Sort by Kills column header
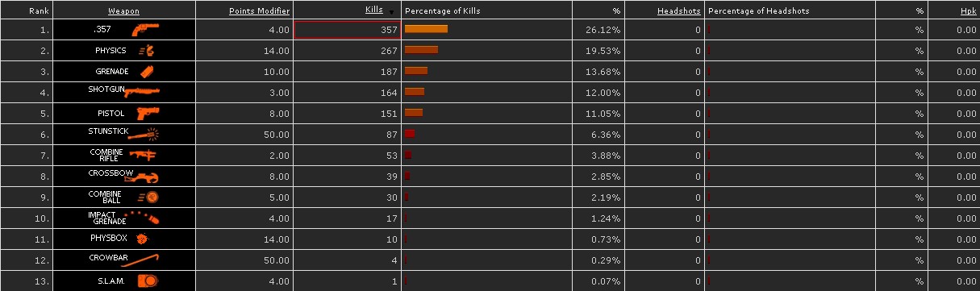Viewport: 980px width, 291px height. [374, 10]
